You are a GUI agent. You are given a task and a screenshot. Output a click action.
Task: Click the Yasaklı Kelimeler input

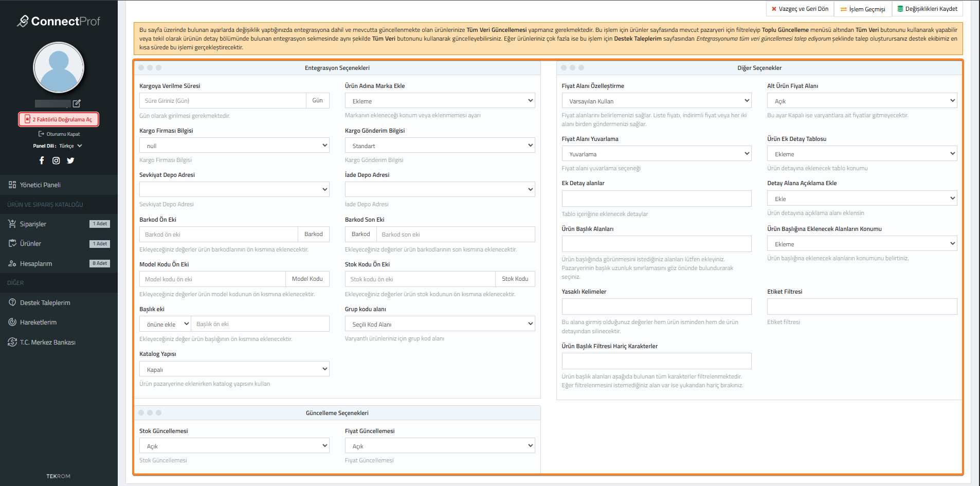coord(657,307)
